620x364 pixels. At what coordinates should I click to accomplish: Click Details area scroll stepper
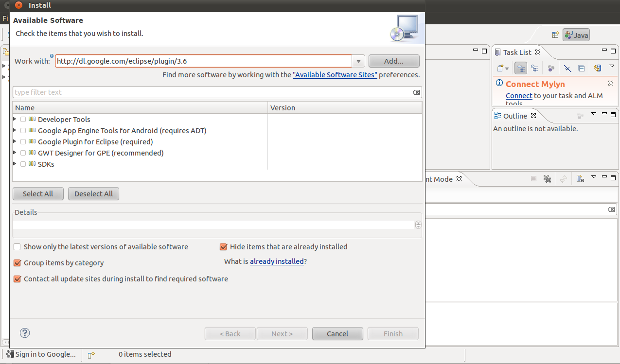pyautogui.click(x=418, y=225)
